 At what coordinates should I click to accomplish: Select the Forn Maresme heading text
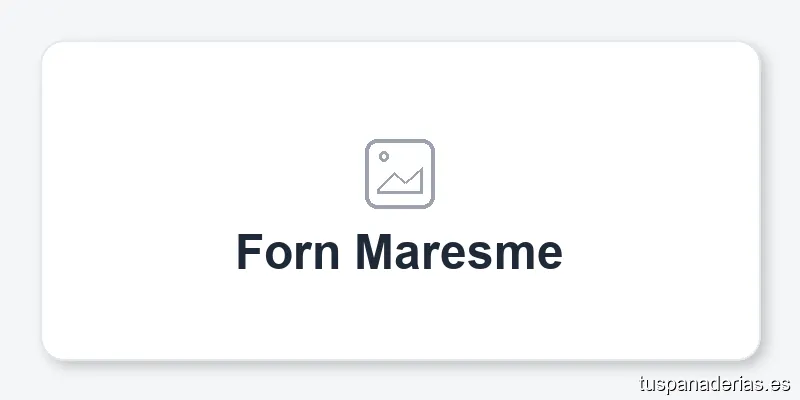(x=399, y=252)
